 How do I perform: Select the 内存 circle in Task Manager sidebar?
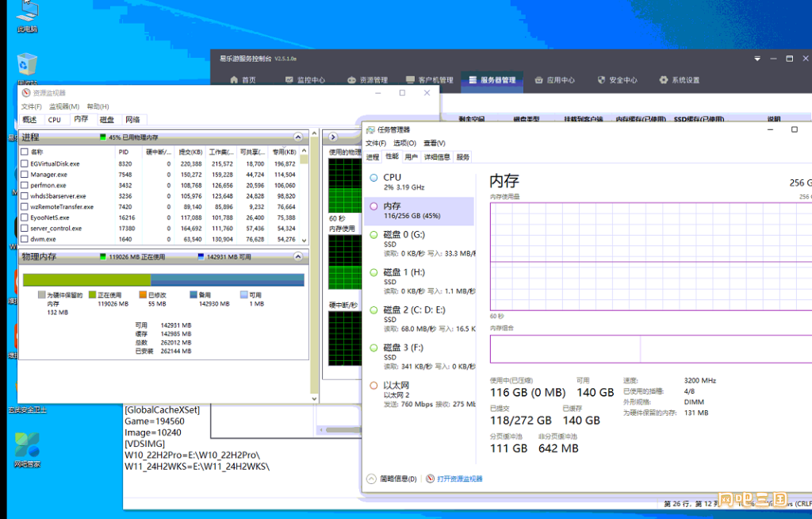pyautogui.click(x=373, y=206)
